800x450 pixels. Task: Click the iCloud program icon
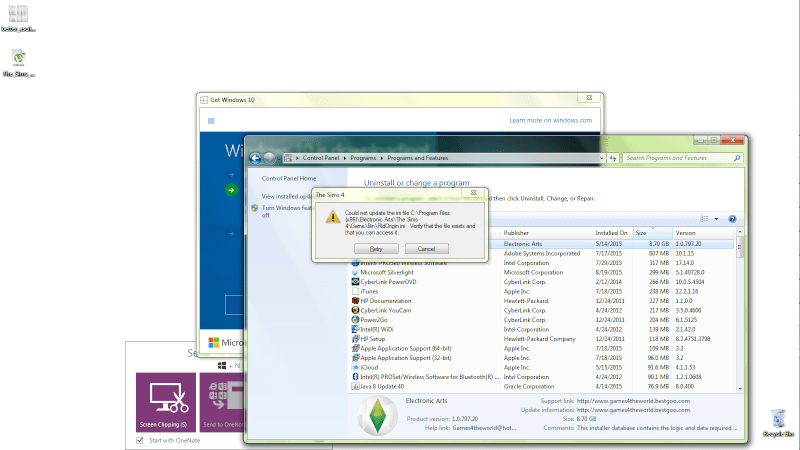tap(355, 367)
